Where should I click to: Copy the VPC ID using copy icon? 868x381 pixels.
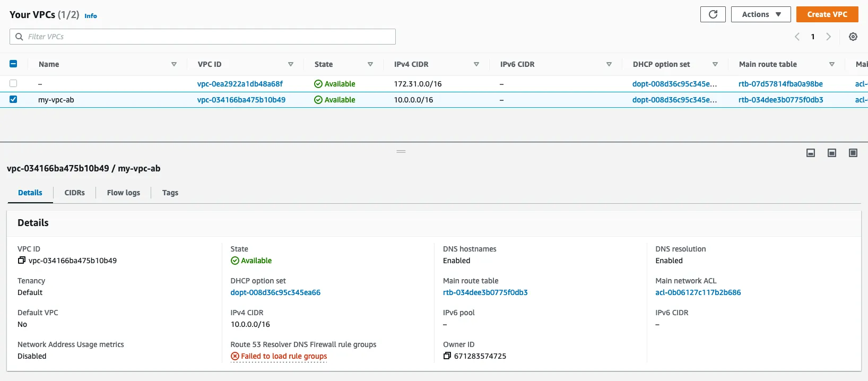pyautogui.click(x=22, y=261)
